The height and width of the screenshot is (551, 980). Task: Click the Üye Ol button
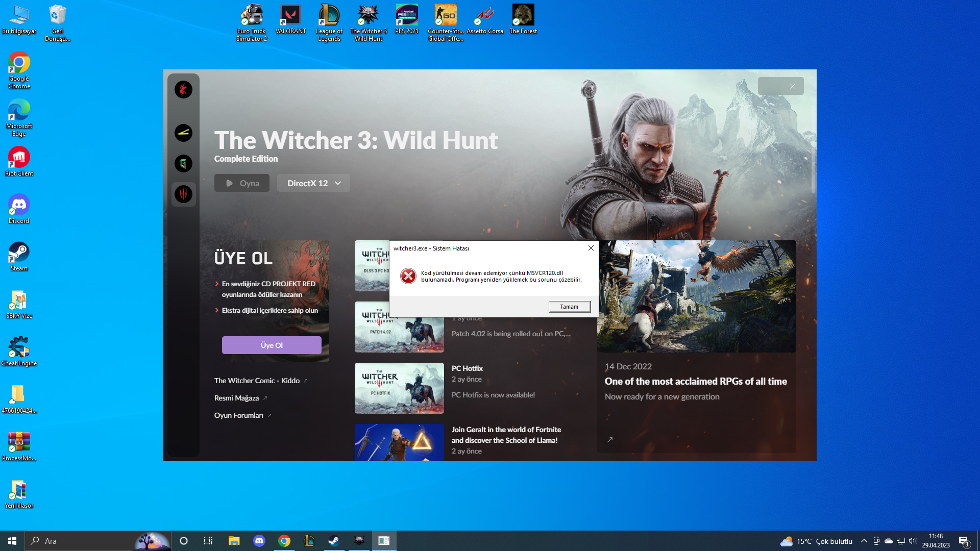click(x=271, y=345)
